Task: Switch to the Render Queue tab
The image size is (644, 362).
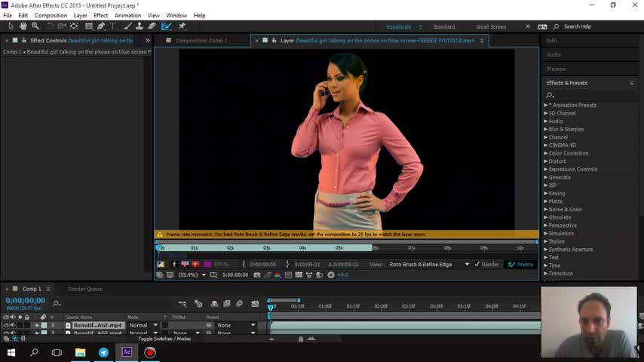Action: [x=84, y=289]
